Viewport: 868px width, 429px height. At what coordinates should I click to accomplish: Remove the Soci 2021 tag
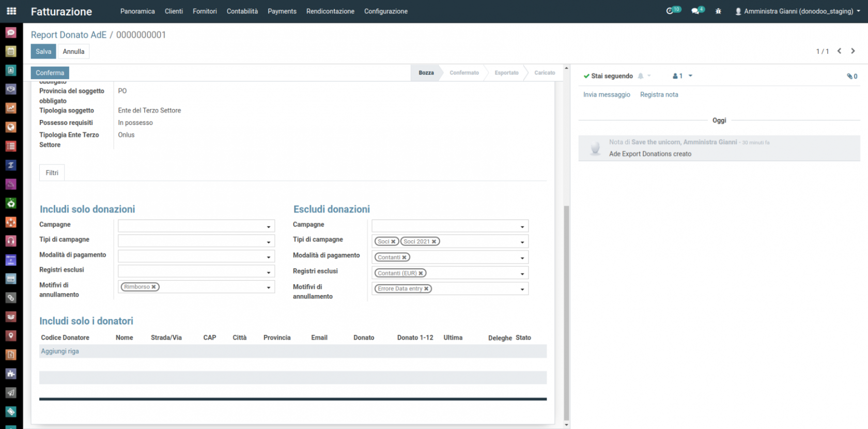pyautogui.click(x=434, y=241)
